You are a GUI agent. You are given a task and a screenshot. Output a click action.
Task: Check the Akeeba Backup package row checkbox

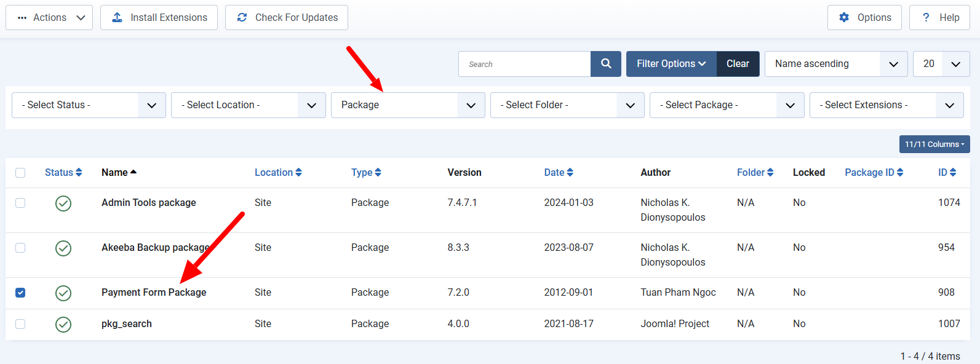click(20, 248)
